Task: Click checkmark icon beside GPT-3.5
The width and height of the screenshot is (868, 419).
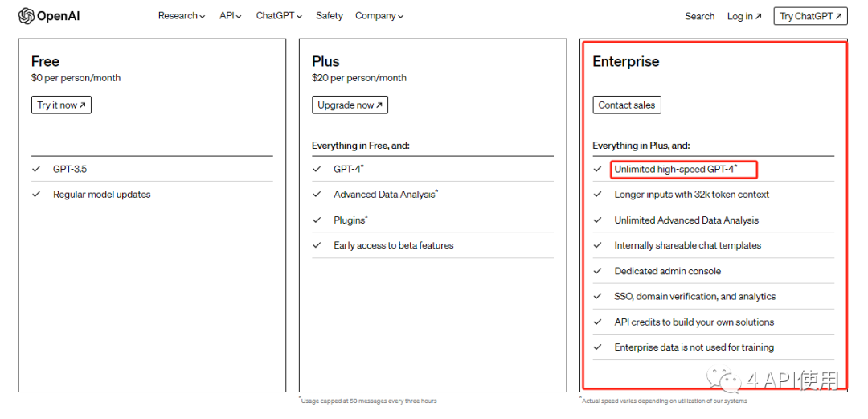Action: (x=36, y=169)
